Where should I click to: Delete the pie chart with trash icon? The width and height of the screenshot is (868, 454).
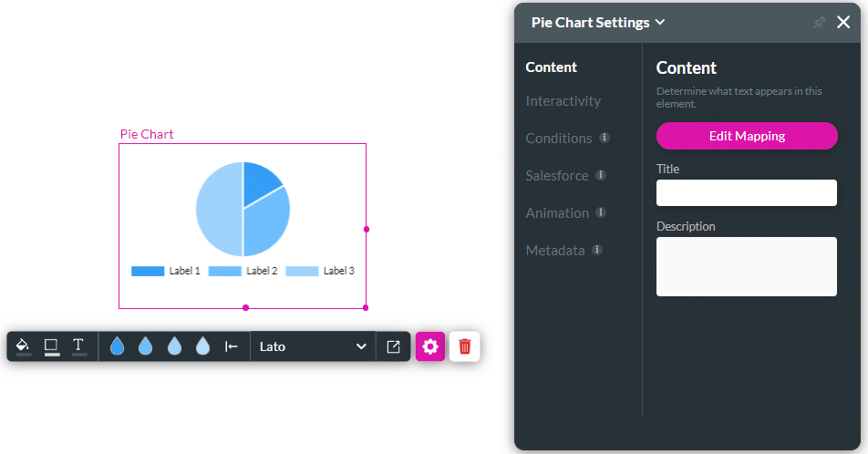pos(465,346)
